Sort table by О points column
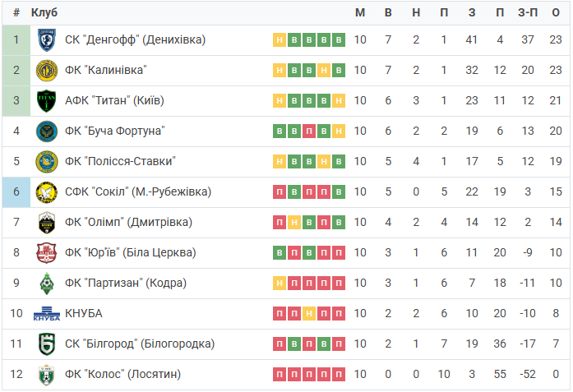 [556, 12]
